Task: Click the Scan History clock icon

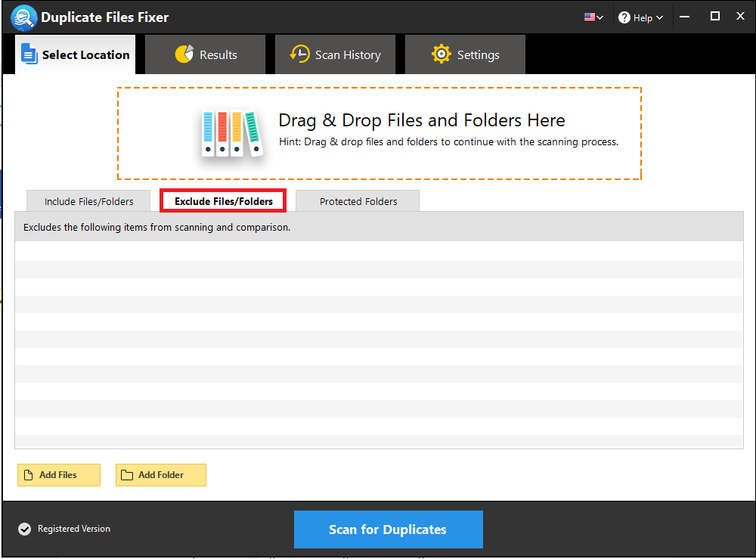Action: (x=299, y=54)
